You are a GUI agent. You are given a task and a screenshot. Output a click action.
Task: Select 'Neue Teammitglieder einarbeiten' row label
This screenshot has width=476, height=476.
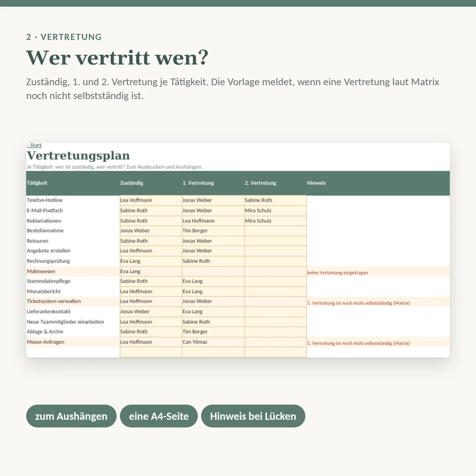click(x=65, y=322)
